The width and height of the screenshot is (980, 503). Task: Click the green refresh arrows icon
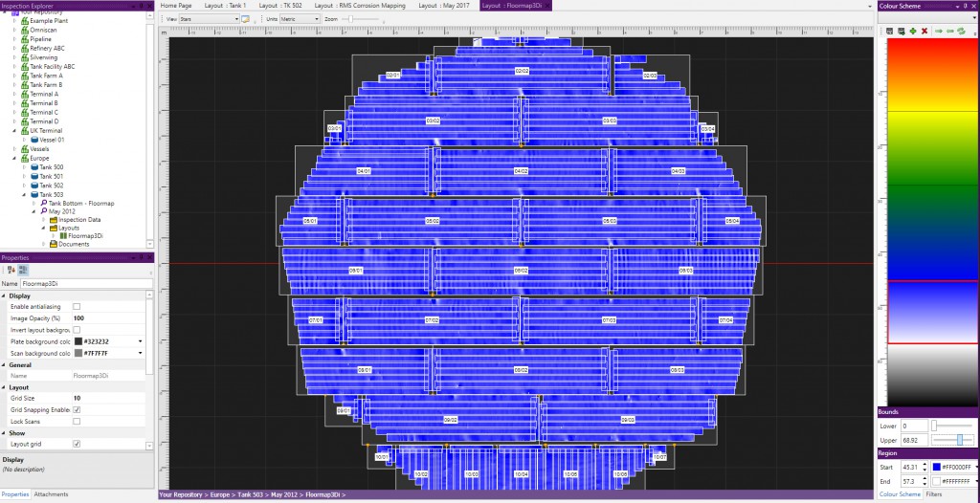961,32
